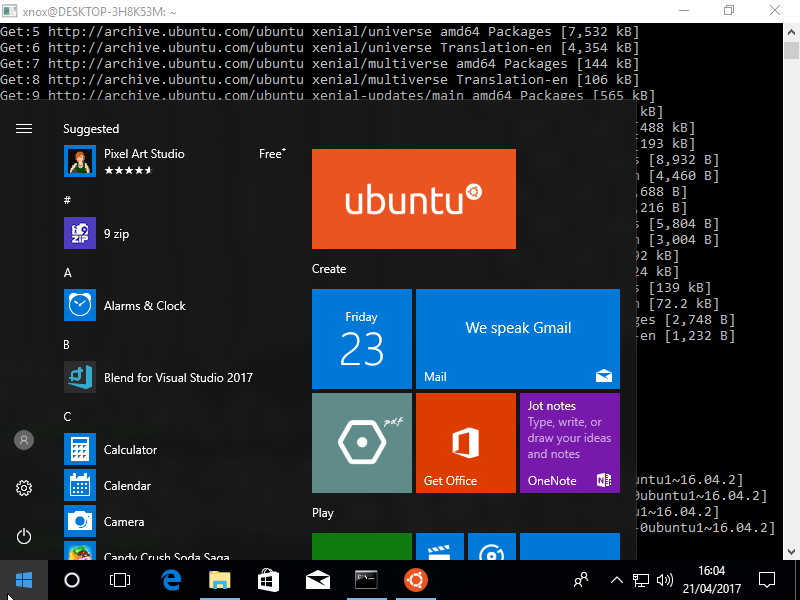Open the Friday 23 calendar tile
Image resolution: width=800 pixels, height=600 pixels.
pos(362,339)
